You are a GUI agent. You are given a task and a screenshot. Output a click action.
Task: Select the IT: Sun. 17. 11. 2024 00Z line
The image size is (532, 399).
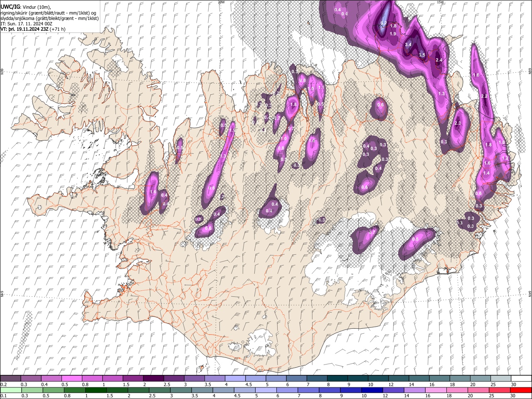tap(26, 24)
